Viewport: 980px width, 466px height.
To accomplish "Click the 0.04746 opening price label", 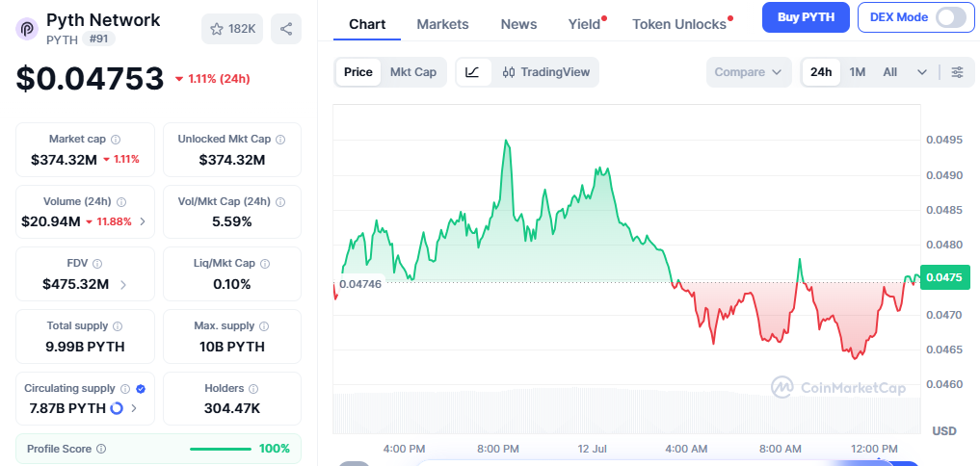I will pyautogui.click(x=358, y=283).
